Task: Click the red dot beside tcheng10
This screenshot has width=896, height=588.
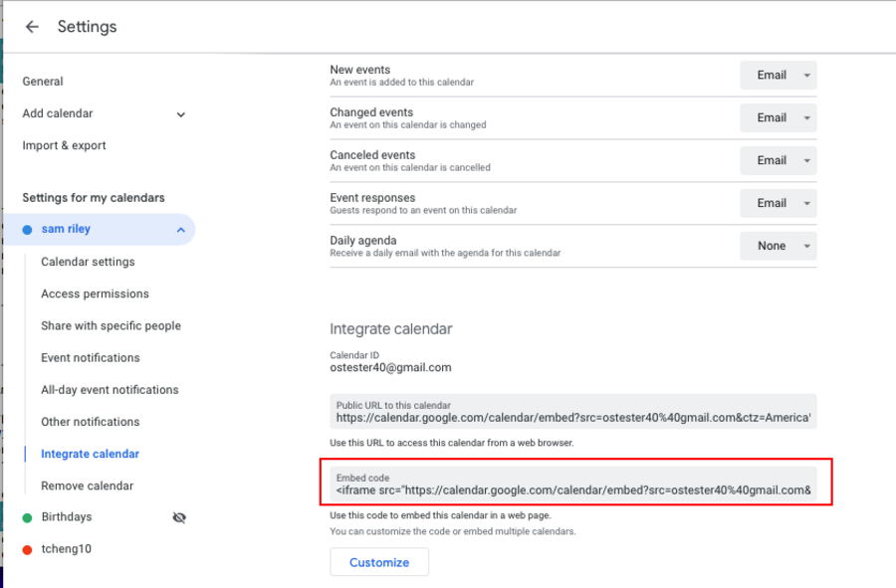Action: click(28, 549)
